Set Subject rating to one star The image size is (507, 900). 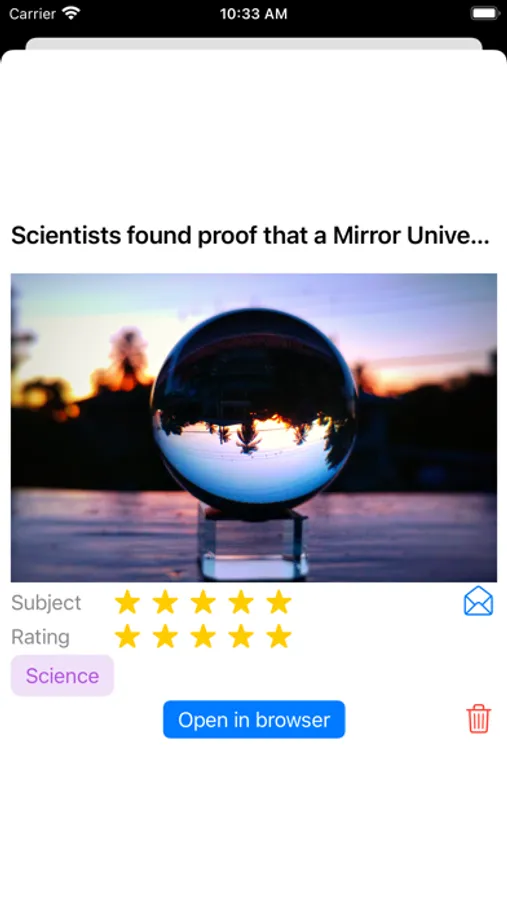point(127,603)
